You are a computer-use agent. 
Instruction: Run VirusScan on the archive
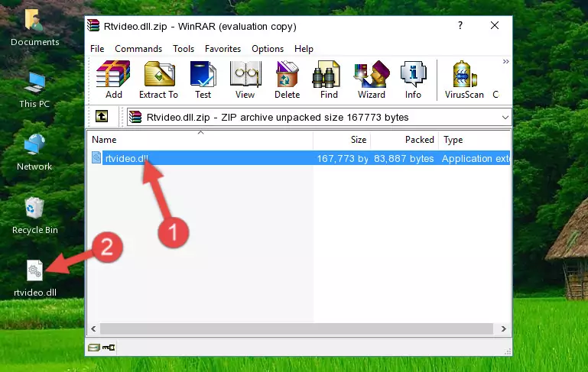click(x=464, y=79)
